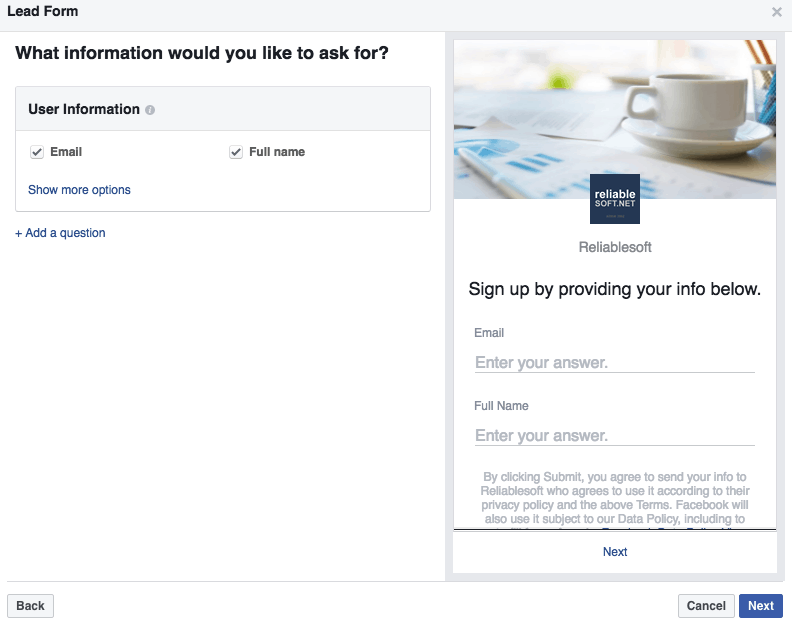Click the Cancel button
This screenshot has width=792, height=628.
click(706, 606)
